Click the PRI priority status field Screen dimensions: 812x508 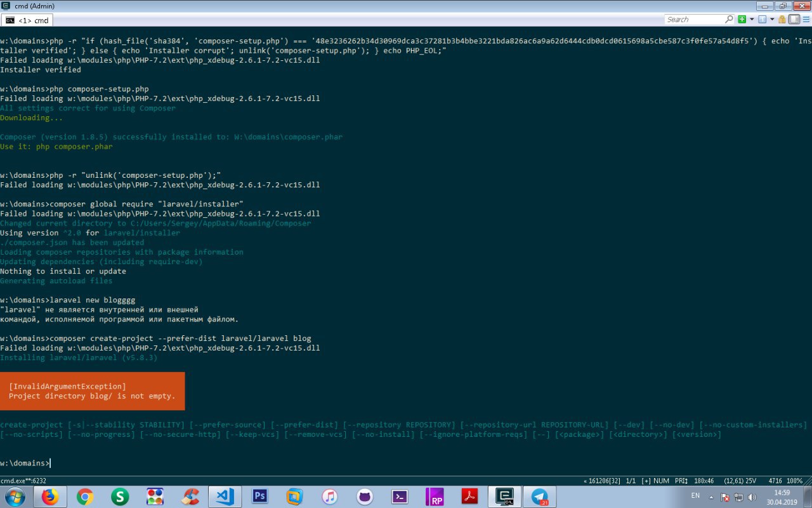coord(681,481)
